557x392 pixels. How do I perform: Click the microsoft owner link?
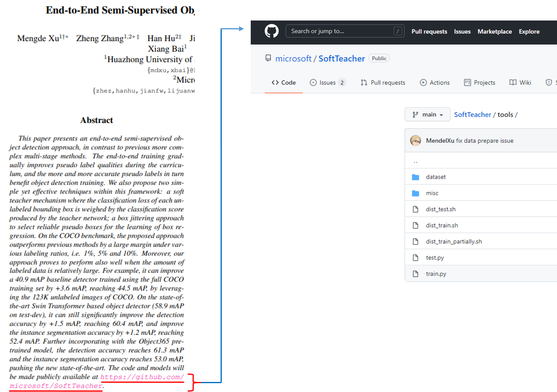[x=293, y=59]
